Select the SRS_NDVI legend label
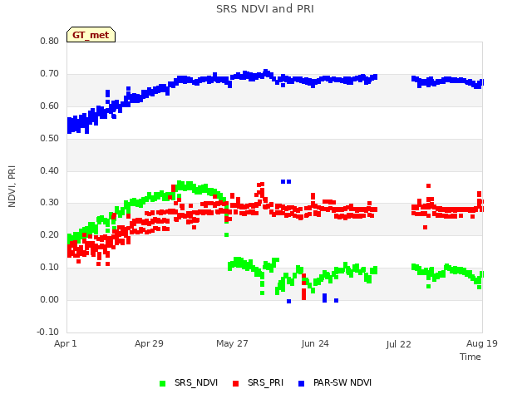 tap(196, 382)
